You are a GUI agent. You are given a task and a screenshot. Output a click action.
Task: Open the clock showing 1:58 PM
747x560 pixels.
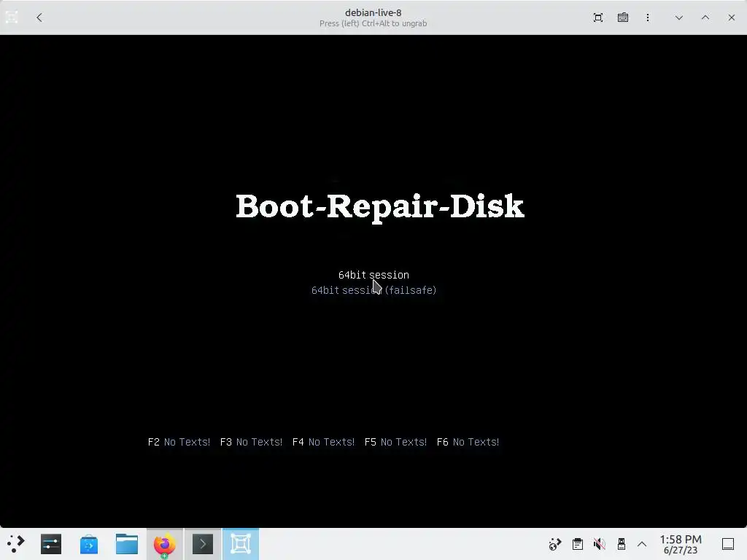tap(681, 544)
